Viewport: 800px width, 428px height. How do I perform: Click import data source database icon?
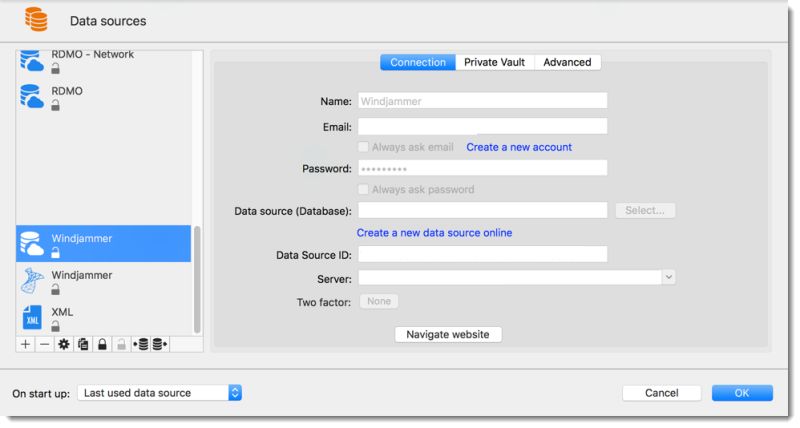pos(141,344)
